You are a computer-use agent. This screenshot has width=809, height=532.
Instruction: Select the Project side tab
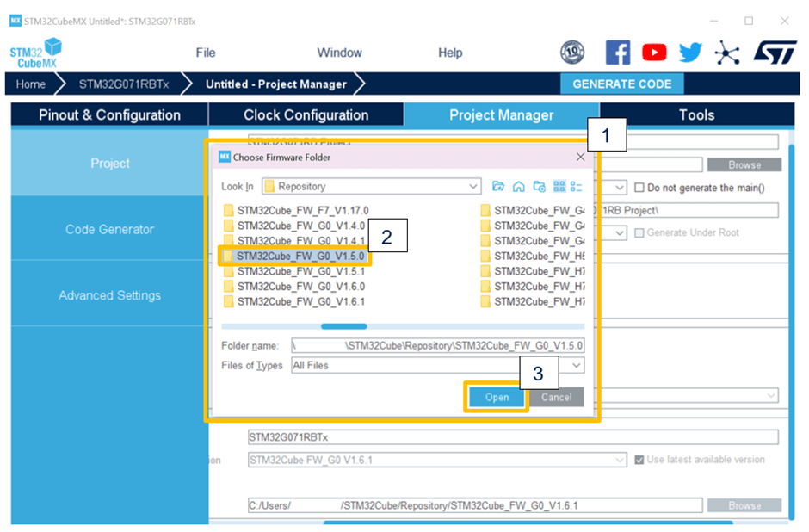[110, 163]
